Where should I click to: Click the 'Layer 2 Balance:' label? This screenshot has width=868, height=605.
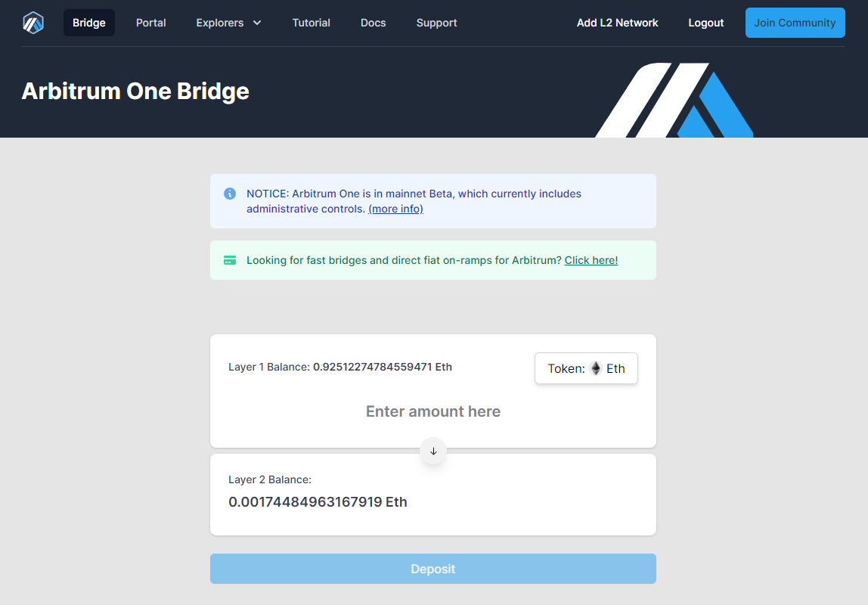[x=270, y=479]
